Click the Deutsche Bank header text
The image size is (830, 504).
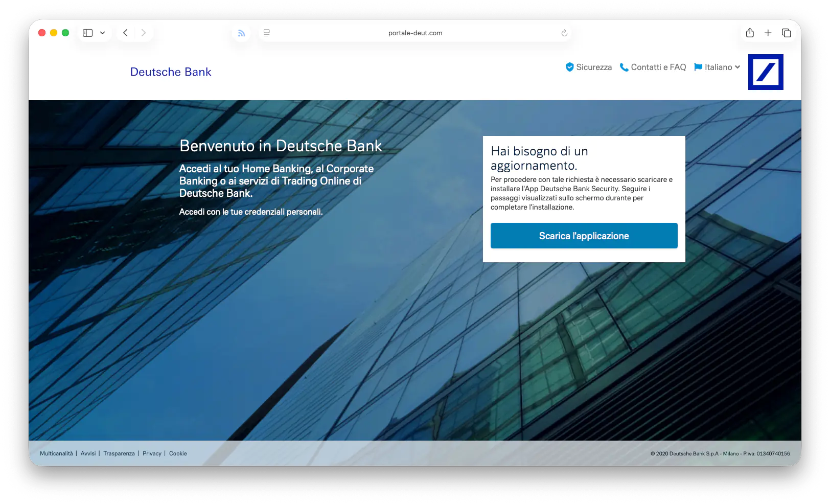171,72
